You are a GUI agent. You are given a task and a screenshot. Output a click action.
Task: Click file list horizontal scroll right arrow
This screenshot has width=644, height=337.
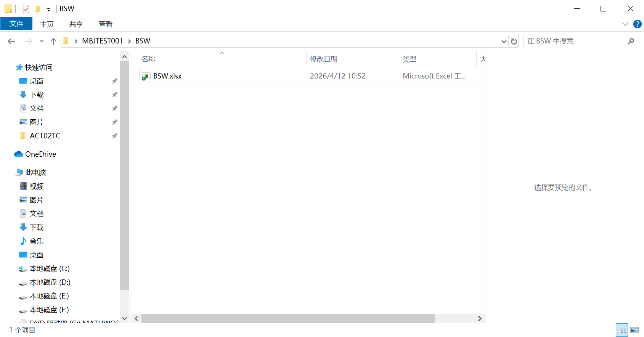tap(480, 318)
